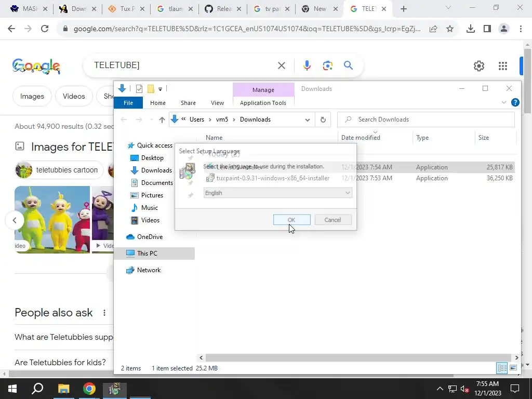
Task: Expand "Are Teletubbies for kids?" question
Action: coord(60,362)
